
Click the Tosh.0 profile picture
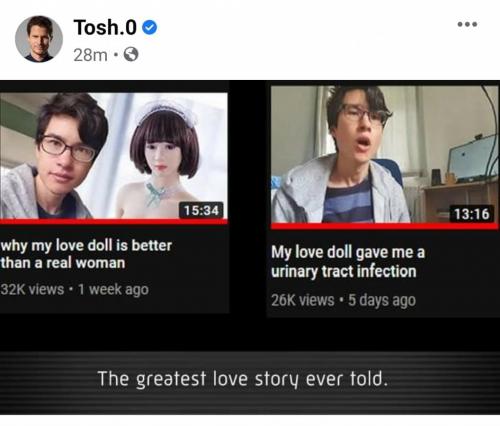(39, 39)
